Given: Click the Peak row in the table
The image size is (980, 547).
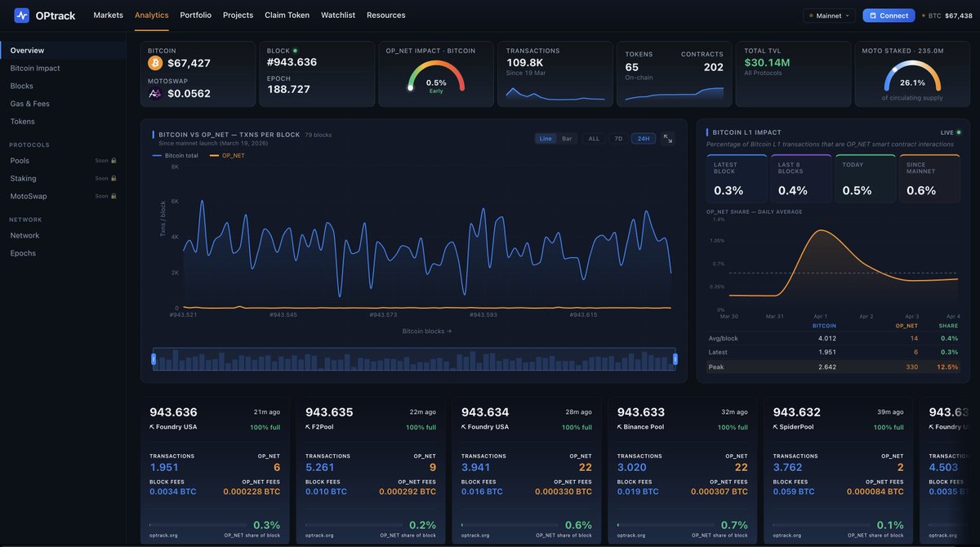Looking at the screenshot, I should point(833,367).
